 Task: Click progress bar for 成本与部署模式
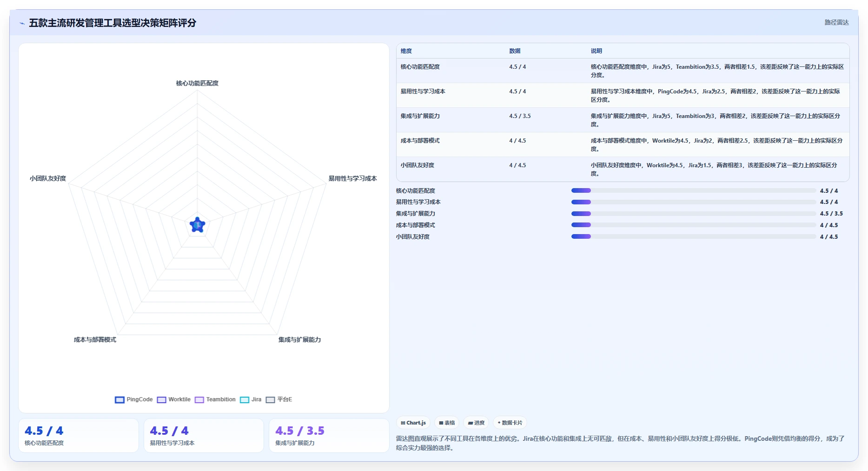click(694, 225)
